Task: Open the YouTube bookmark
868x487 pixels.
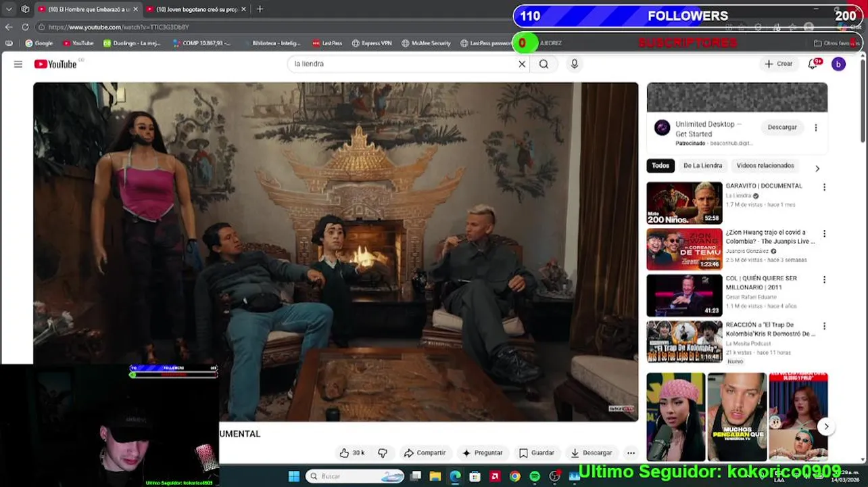Action: pos(78,43)
